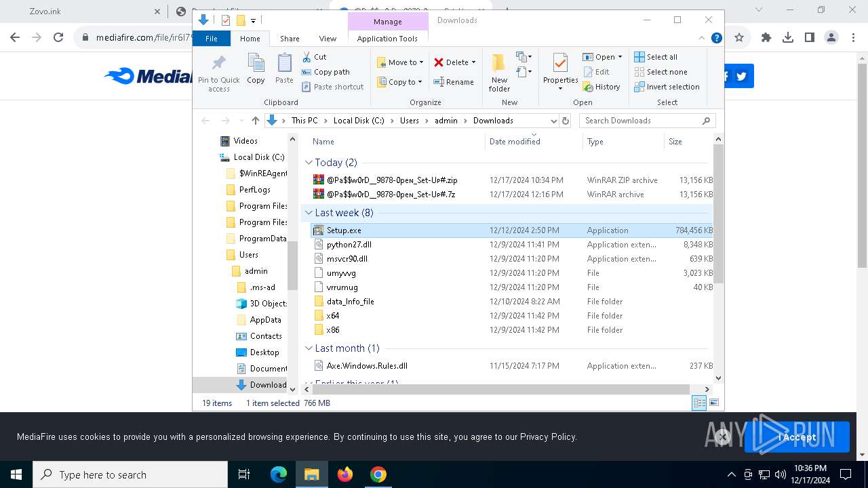Switch to the Share ribbon tab

tap(290, 39)
